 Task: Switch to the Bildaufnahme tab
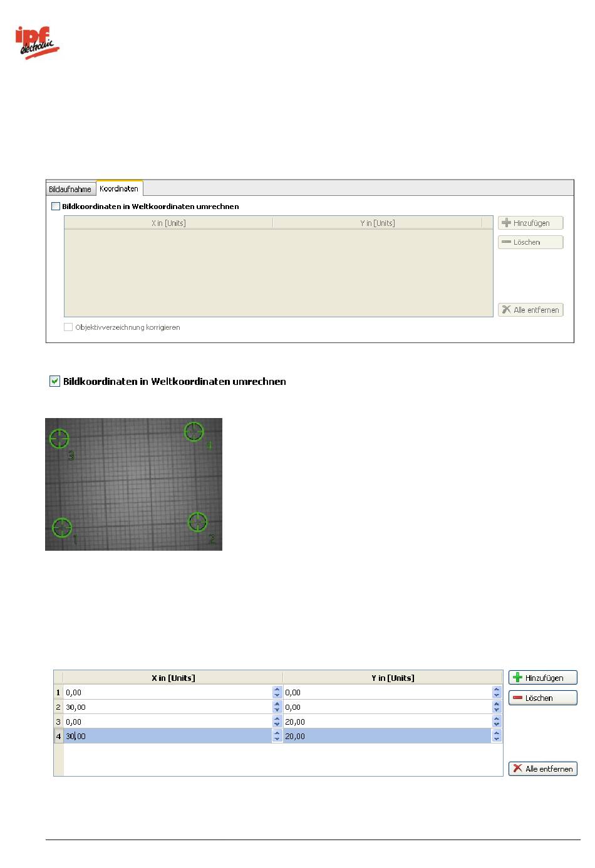70,189
